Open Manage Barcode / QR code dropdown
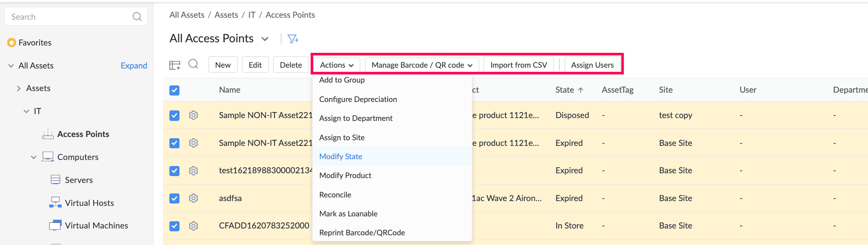 pyautogui.click(x=421, y=65)
